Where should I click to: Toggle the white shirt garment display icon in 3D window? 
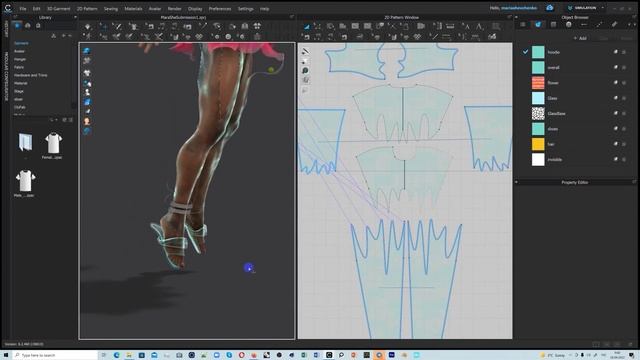(x=87, y=73)
